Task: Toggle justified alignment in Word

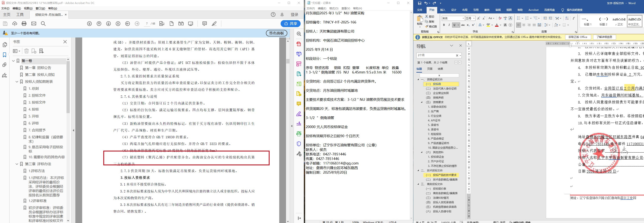Action: pos(534,25)
